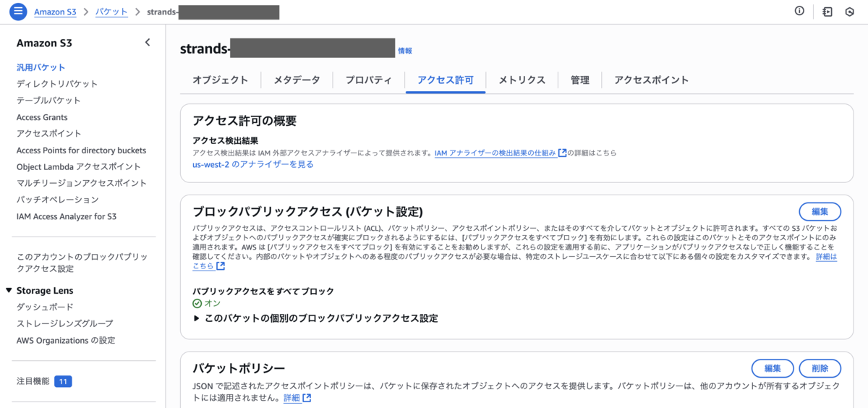Expand individual block public access settings
This screenshot has height=408, width=868.
click(315, 318)
